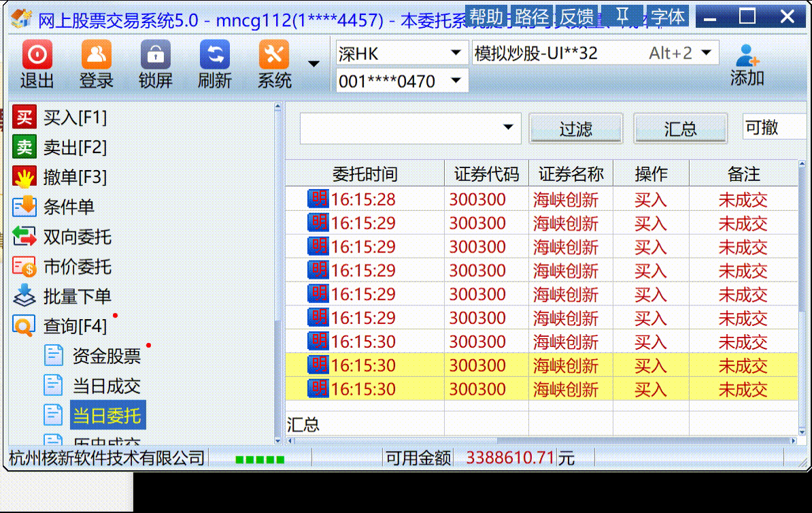Click the red 退出 exit icon

click(x=37, y=54)
